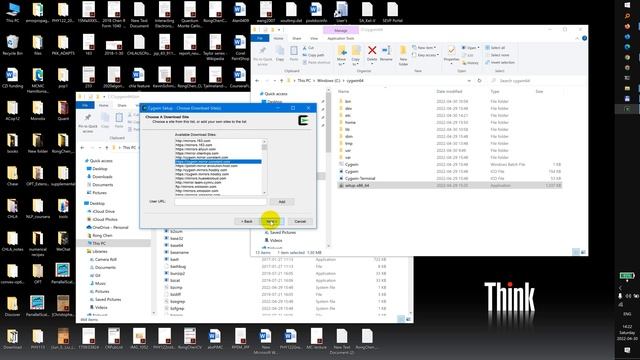This screenshot has height=360, width=640.
Task: Click the back arrow in cygwin64 window
Action: [257, 81]
